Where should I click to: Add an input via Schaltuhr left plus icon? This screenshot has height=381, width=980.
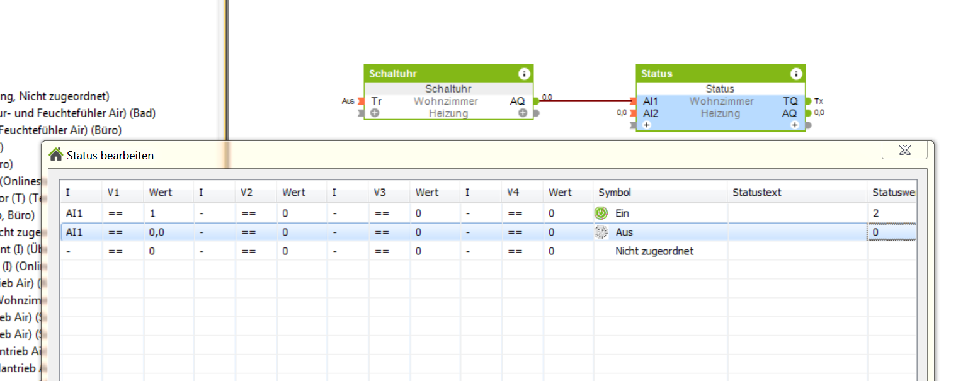(x=375, y=113)
